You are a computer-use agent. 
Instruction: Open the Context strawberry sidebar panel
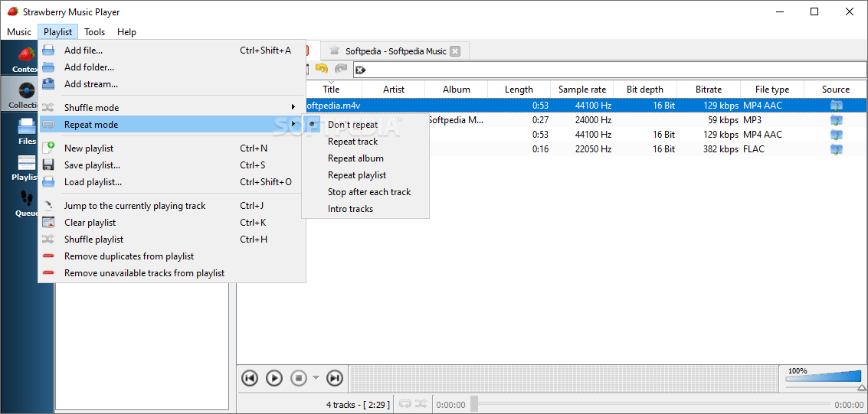click(25, 59)
